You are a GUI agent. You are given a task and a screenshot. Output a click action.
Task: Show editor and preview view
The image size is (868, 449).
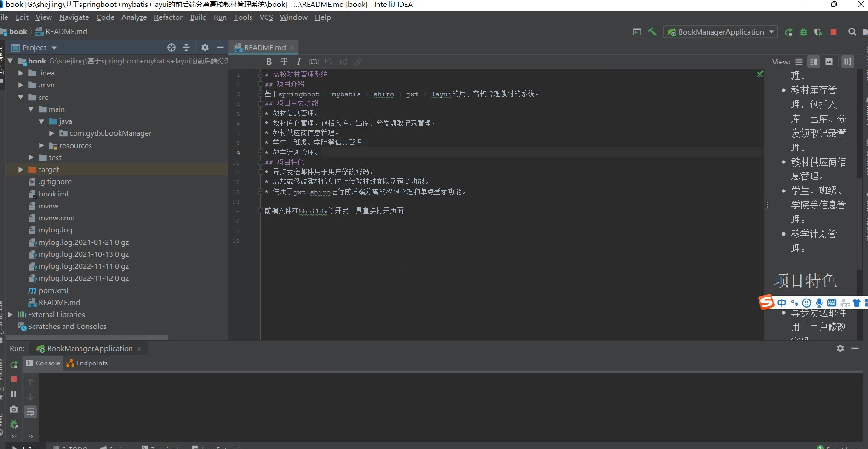[814, 62]
